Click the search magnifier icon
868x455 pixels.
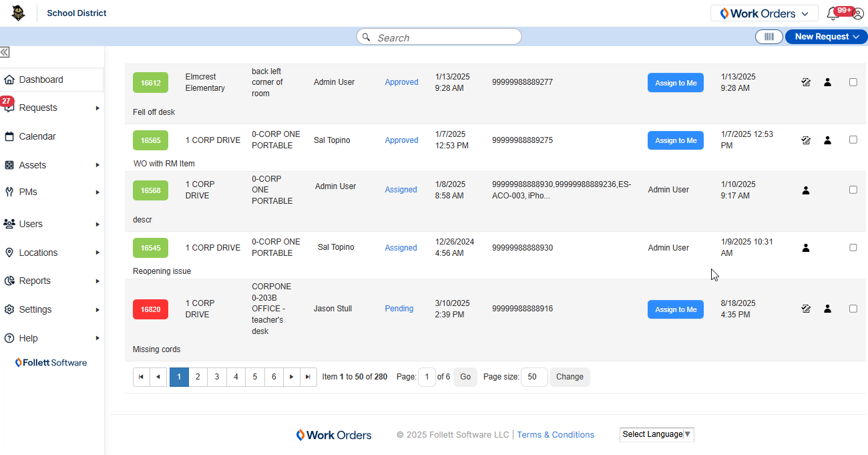click(366, 37)
